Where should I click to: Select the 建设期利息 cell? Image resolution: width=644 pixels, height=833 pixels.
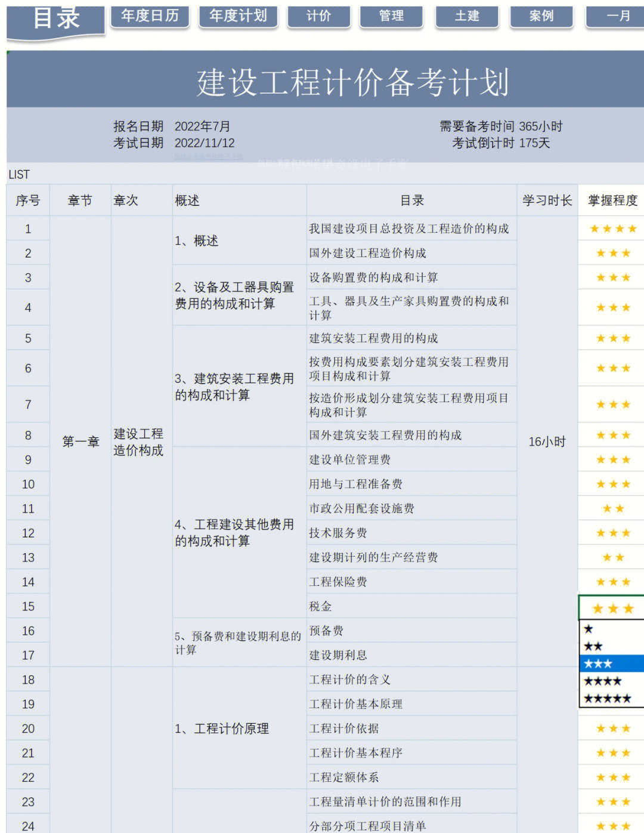[x=412, y=655]
